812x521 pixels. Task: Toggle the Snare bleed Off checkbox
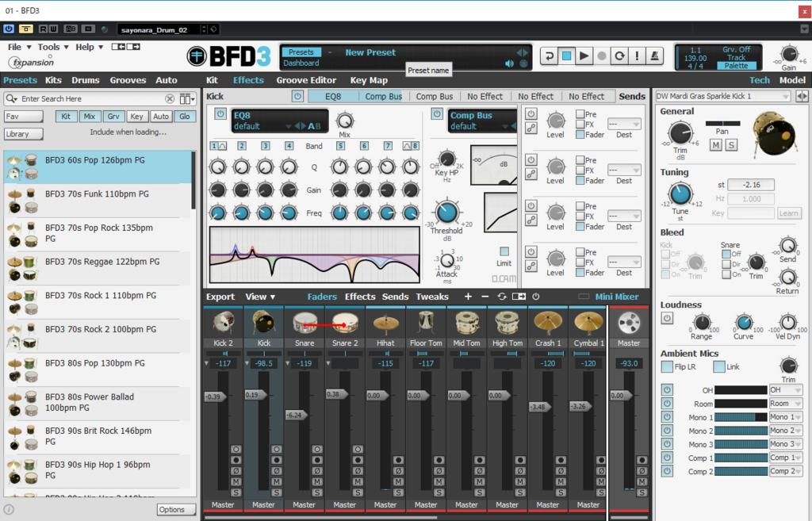pyautogui.click(x=726, y=254)
